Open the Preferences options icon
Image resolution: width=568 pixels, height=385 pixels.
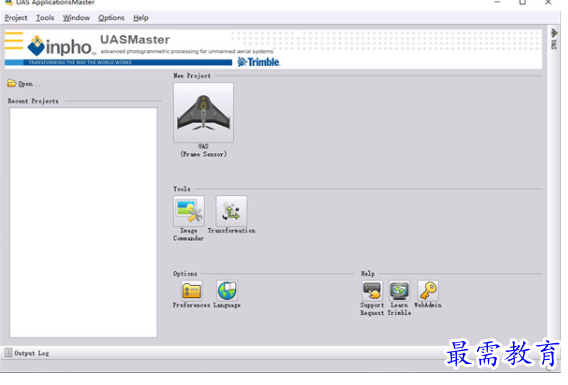192,290
